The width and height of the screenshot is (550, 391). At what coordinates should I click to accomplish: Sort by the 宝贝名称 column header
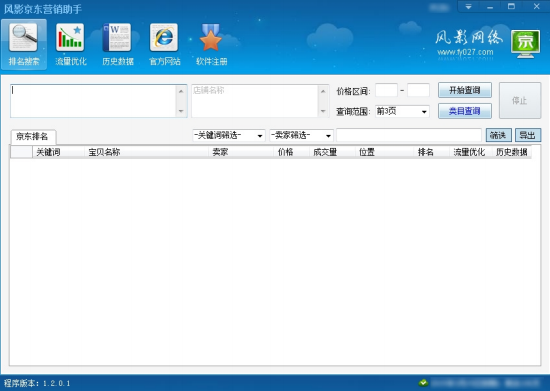(x=147, y=152)
